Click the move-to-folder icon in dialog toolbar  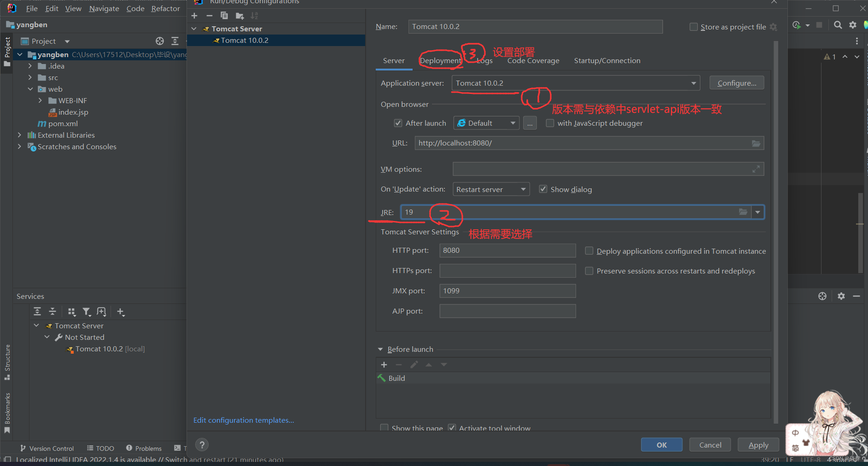tap(239, 16)
